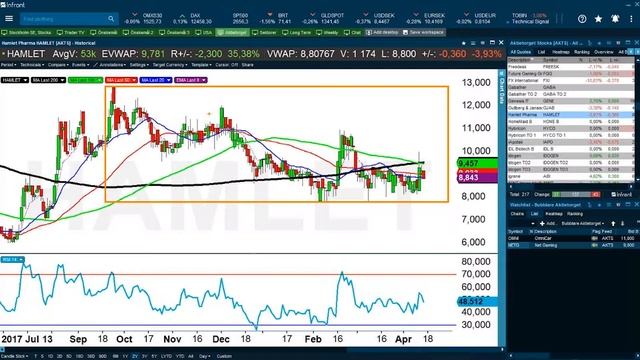The width and height of the screenshot is (640, 360).
Task: Click the pin icon in Watchlist window
Action: [x=590, y=205]
